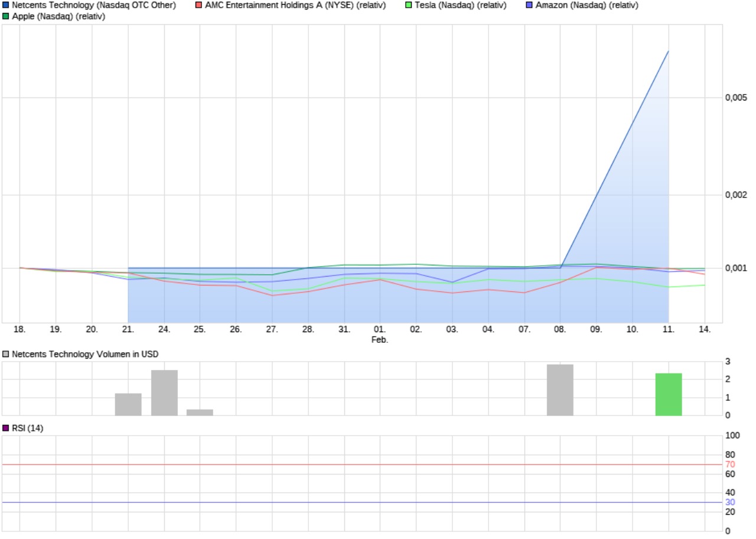The image size is (756, 539).
Task: Click the AMC Entertainment red legend swatch
Action: (x=199, y=5)
